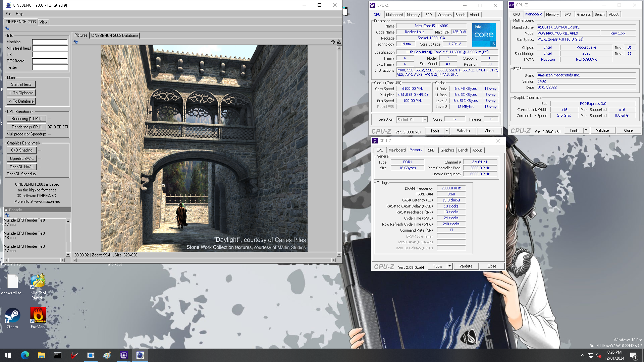
Task: Run the C4D Shading benchmark
Action: 22,150
